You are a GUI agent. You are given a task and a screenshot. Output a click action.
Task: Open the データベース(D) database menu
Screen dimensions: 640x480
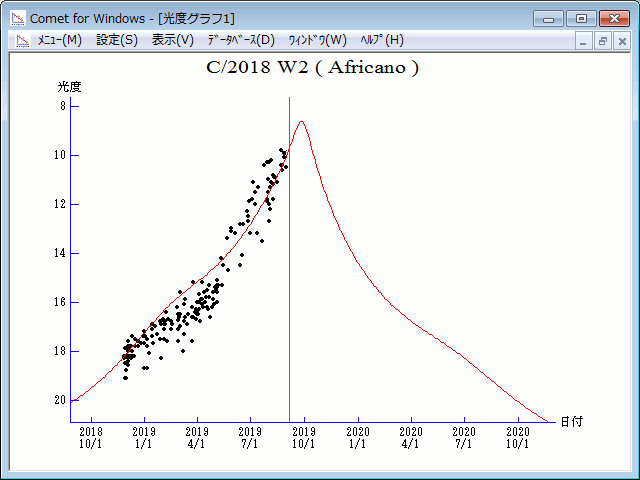click(240, 40)
